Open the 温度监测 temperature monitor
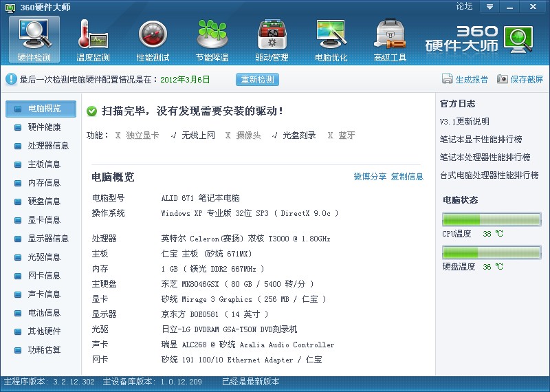The width and height of the screenshot is (550, 392). [x=93, y=39]
